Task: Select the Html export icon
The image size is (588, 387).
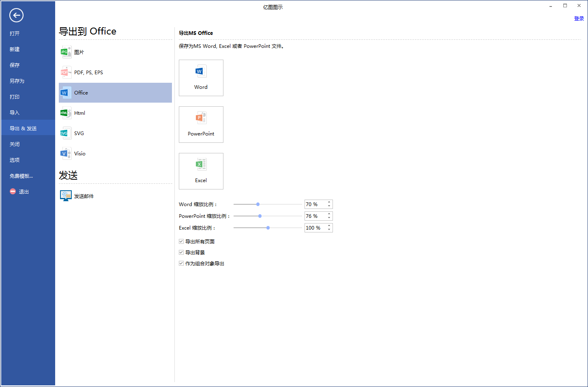Action: click(x=66, y=113)
